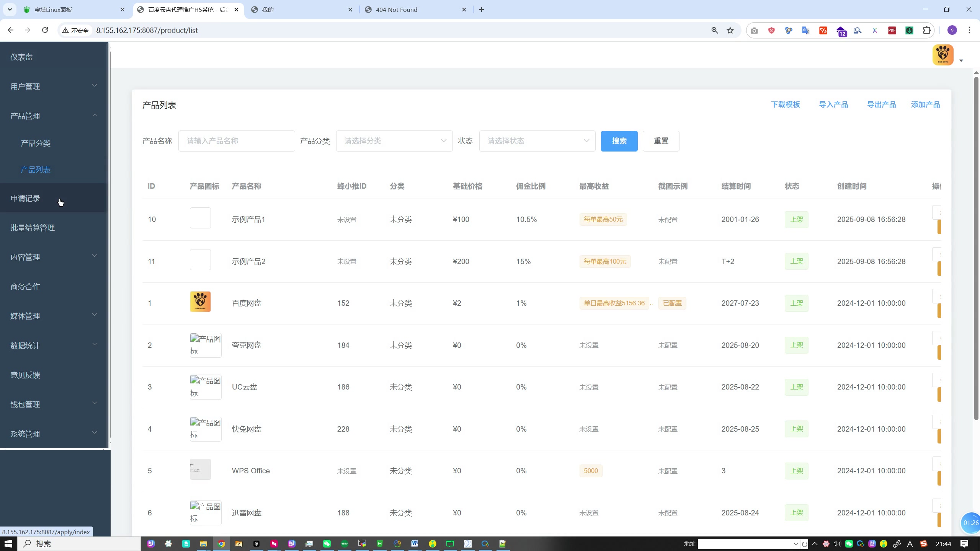This screenshot has width=980, height=551.
Task: Open the browser extensions puzzle icon
Action: point(927,30)
